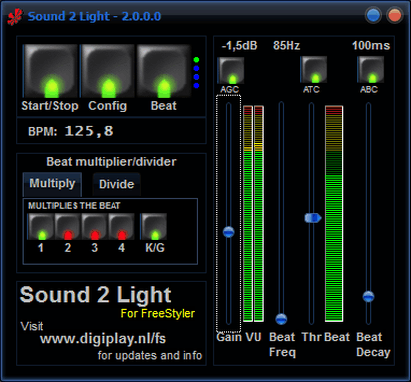The image size is (411, 382).
Task: Toggle the K/G button
Action: [154, 227]
